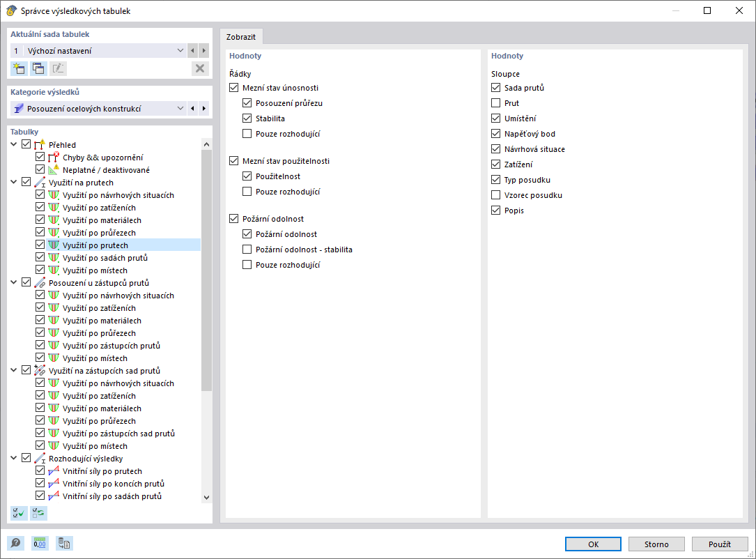This screenshot has width=756, height=559.
Task: Click the Posouzení u zástupců prutů group icon
Action: [x=40, y=282]
